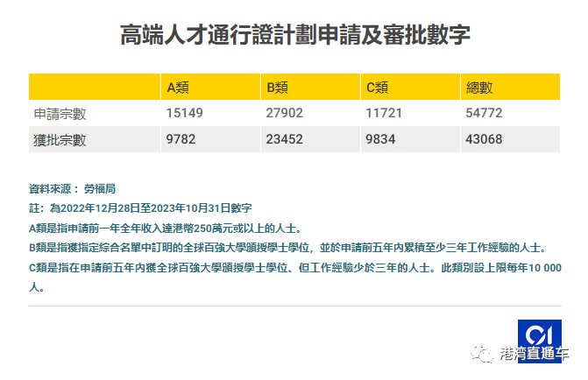Viewport: 588px width, 380px height.
Task: Click the total value 54772
Action: [484, 113]
